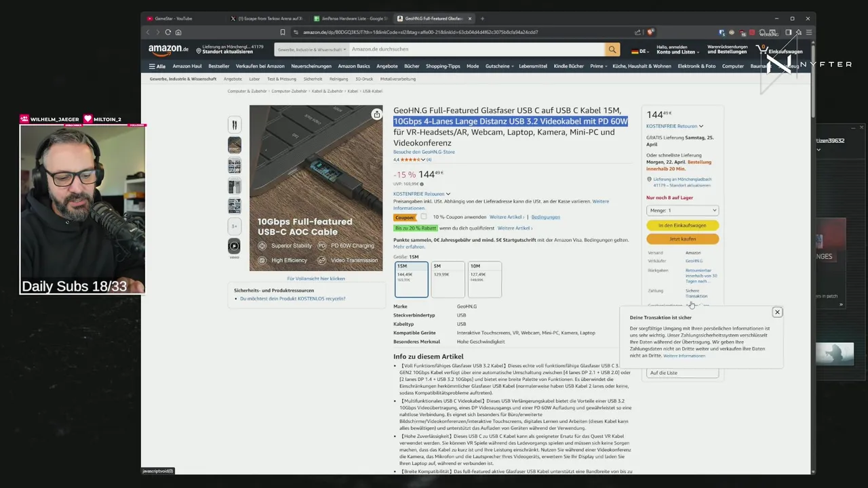Viewport: 868px width, 488px height.
Task: Open Neuerscheinungen in nav bar
Action: pos(311,66)
